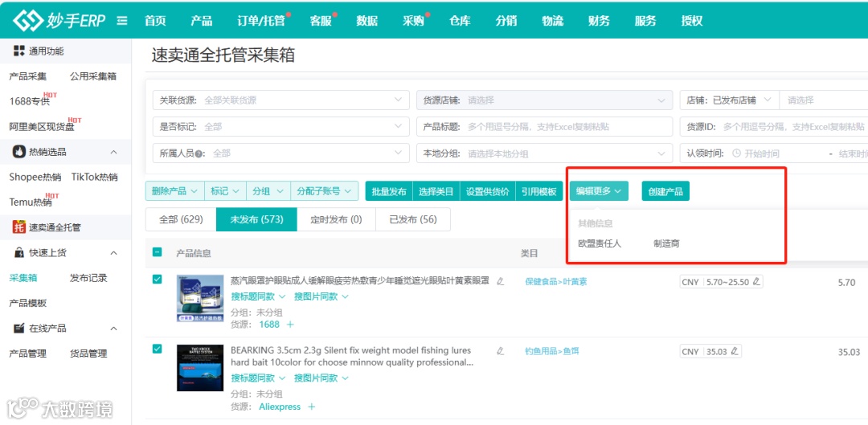The height and width of the screenshot is (425, 868).
Task: Click the 引用模板 button
Action: 538,191
